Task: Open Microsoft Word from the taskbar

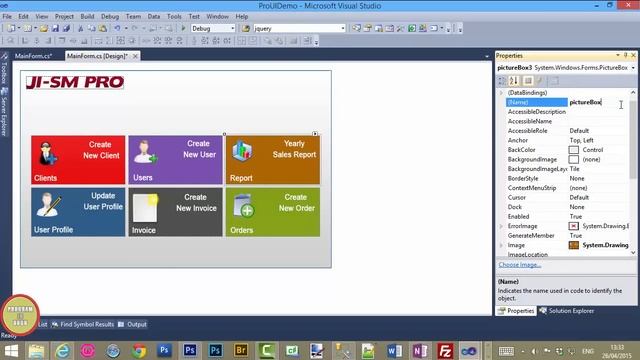Action: tap(394, 351)
